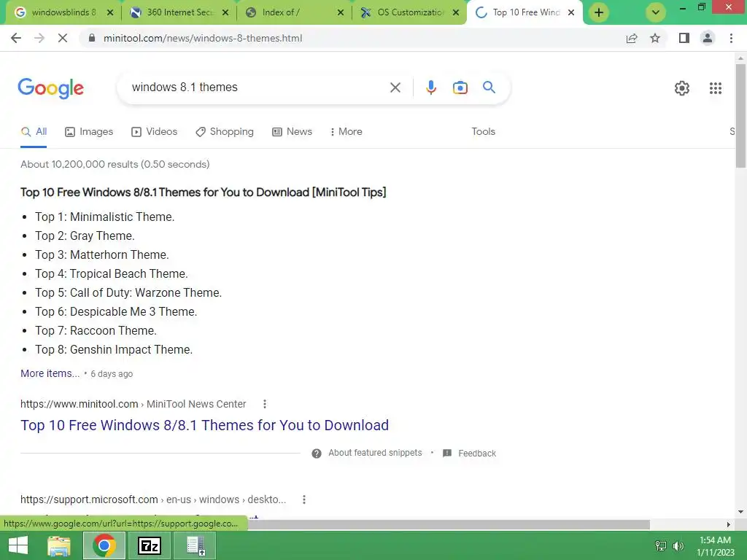Screen dimensions: 747x560
Task: Open the Windows Start button
Action: pyautogui.click(x=18, y=545)
